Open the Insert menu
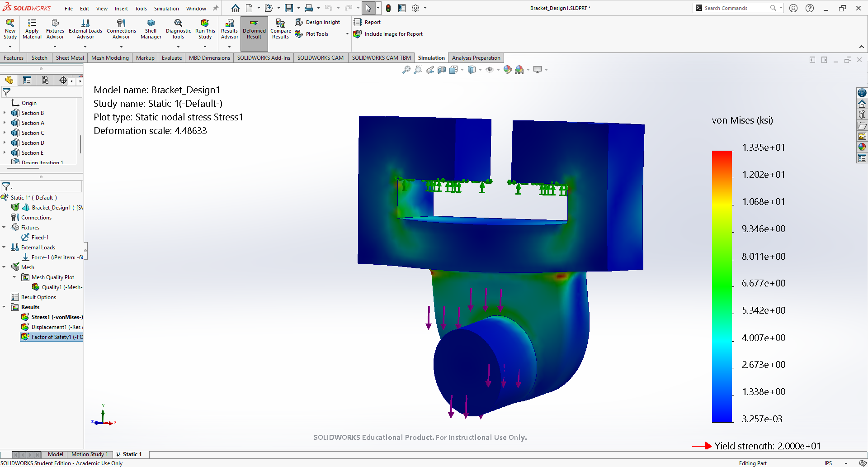This screenshot has width=868, height=467. pos(121,9)
